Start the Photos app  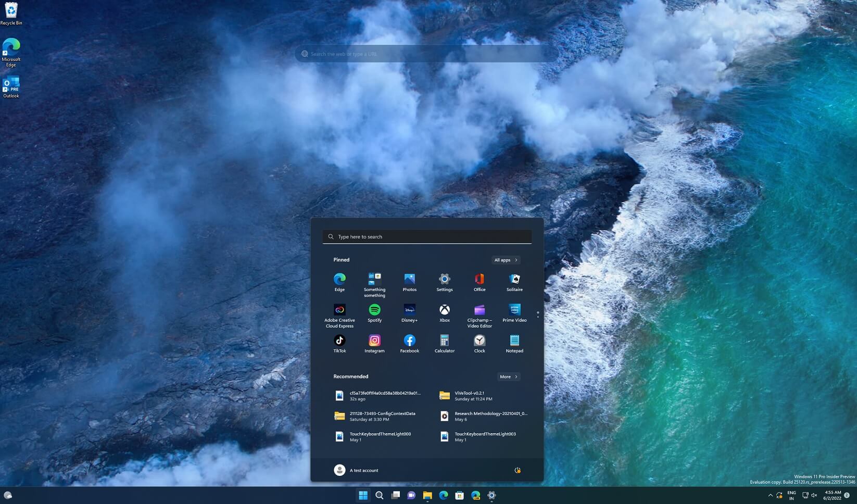coord(409,280)
